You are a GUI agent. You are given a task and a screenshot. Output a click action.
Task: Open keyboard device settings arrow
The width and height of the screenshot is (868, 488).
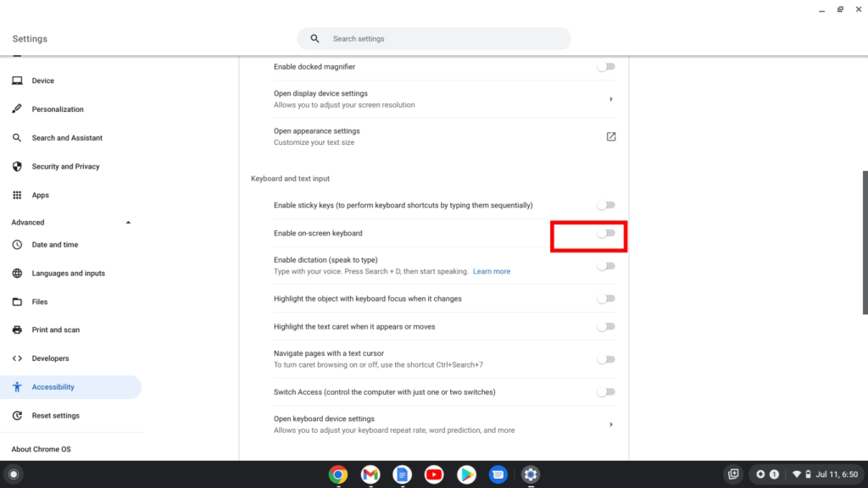tap(610, 424)
